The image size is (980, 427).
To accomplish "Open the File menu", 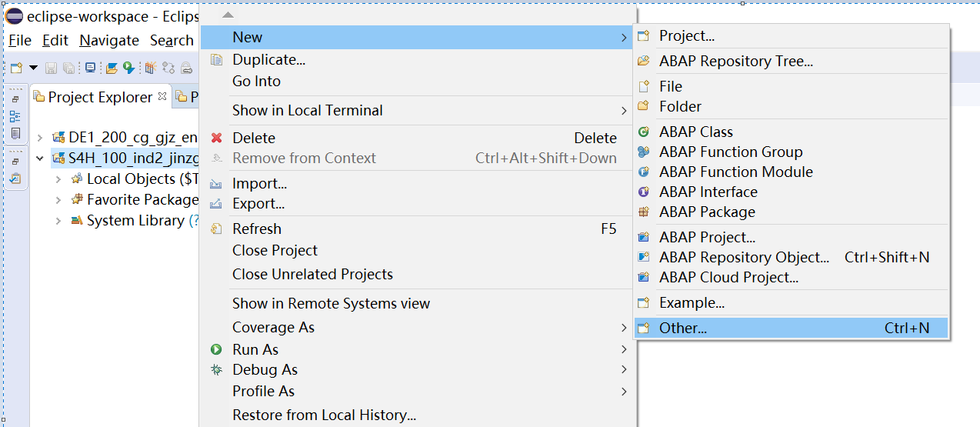I will click(x=20, y=40).
